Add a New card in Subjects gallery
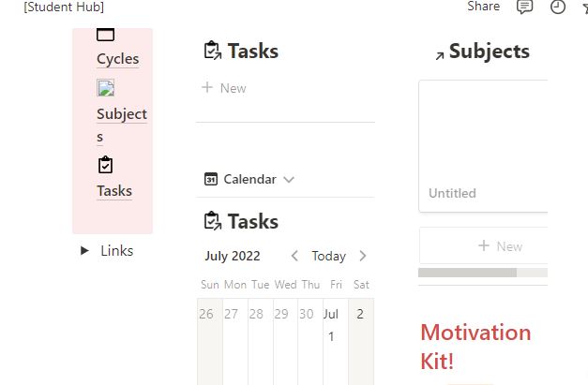The width and height of the screenshot is (588, 385). [x=499, y=245]
